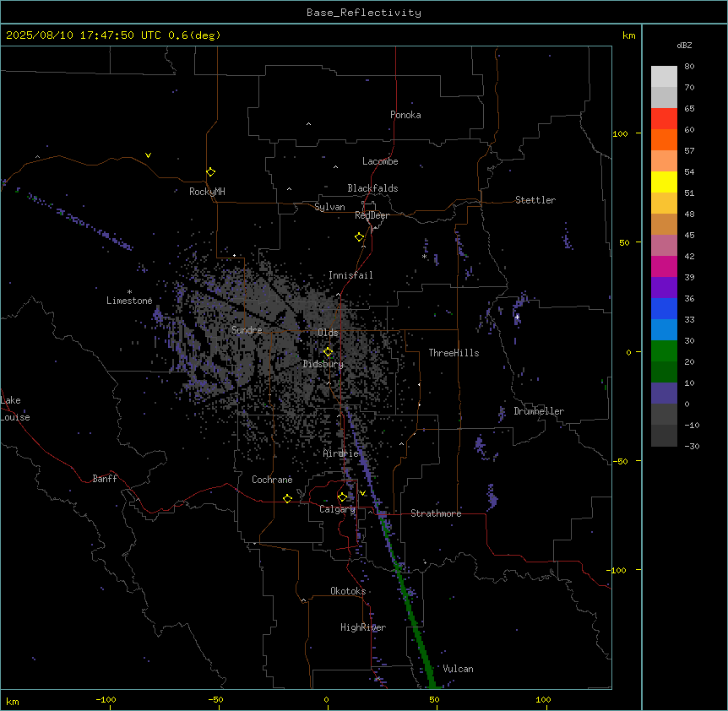Click the Limestone label
Image resolution: width=728 pixels, height=711 pixels.
click(129, 301)
